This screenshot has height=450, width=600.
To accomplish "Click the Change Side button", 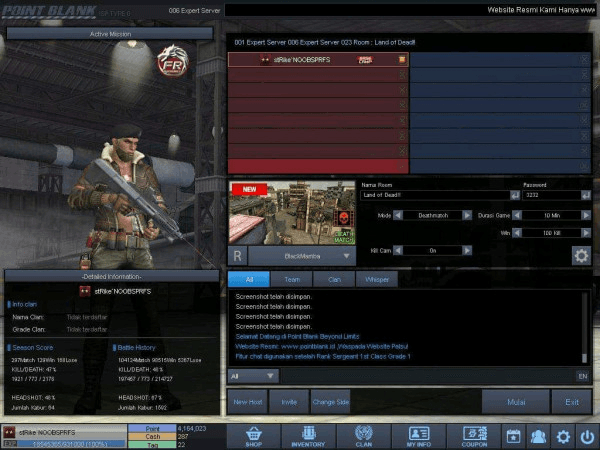I will [x=330, y=402].
